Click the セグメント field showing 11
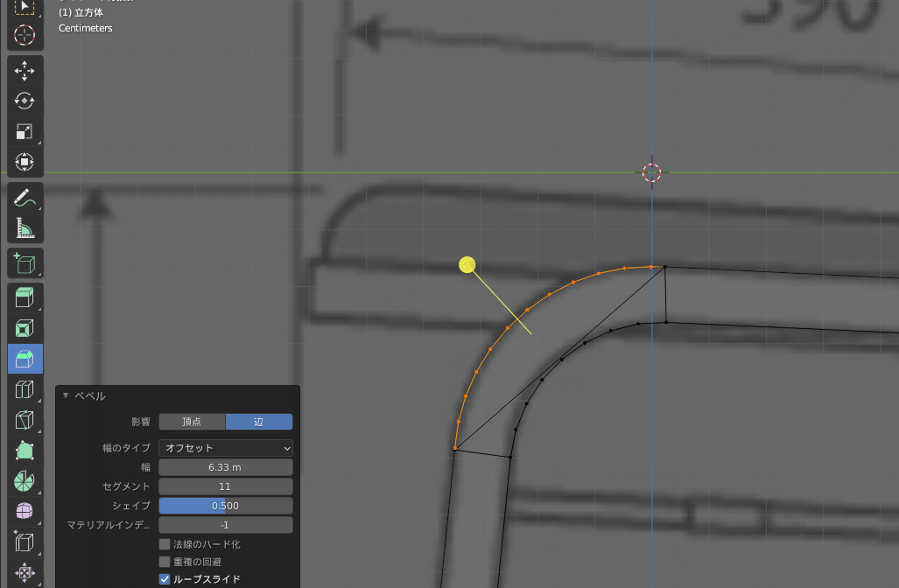899x588 pixels. [226, 486]
